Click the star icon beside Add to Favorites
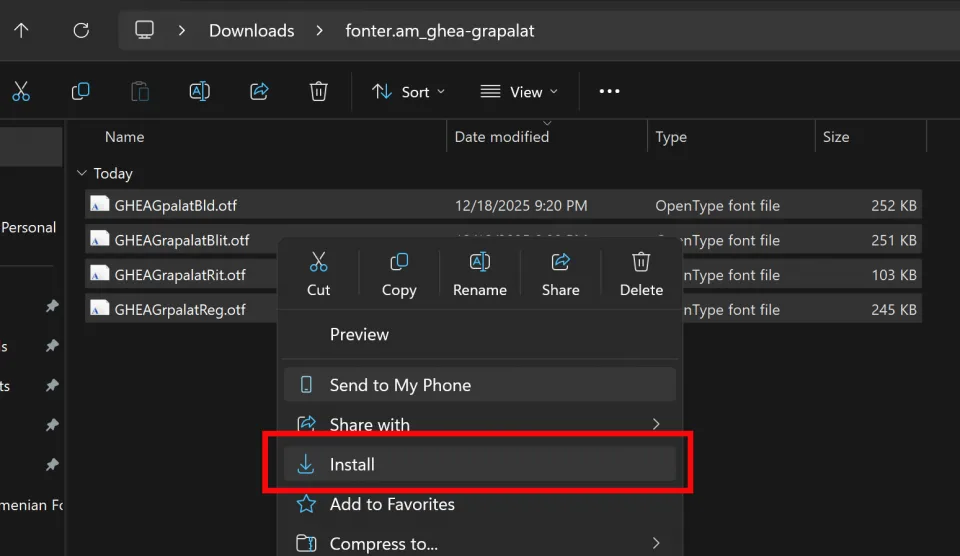The image size is (960, 556). coord(306,504)
